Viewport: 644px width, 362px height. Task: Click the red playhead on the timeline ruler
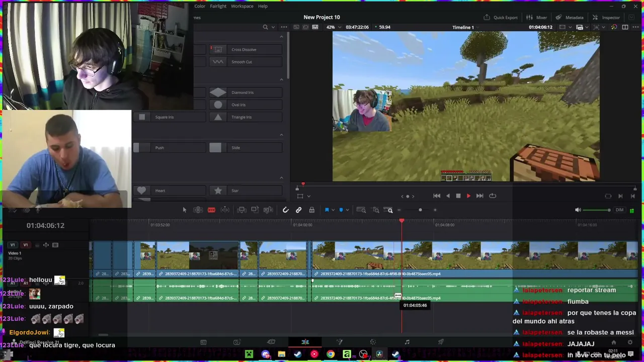(x=401, y=221)
